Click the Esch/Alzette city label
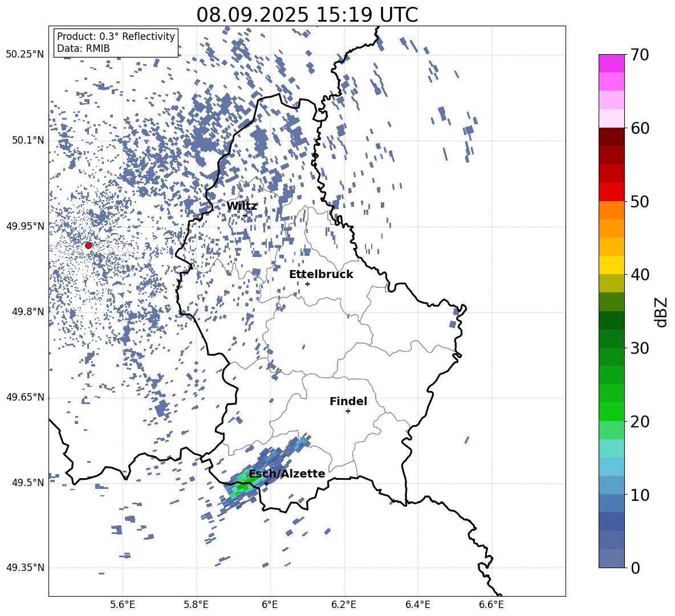 coord(287,474)
